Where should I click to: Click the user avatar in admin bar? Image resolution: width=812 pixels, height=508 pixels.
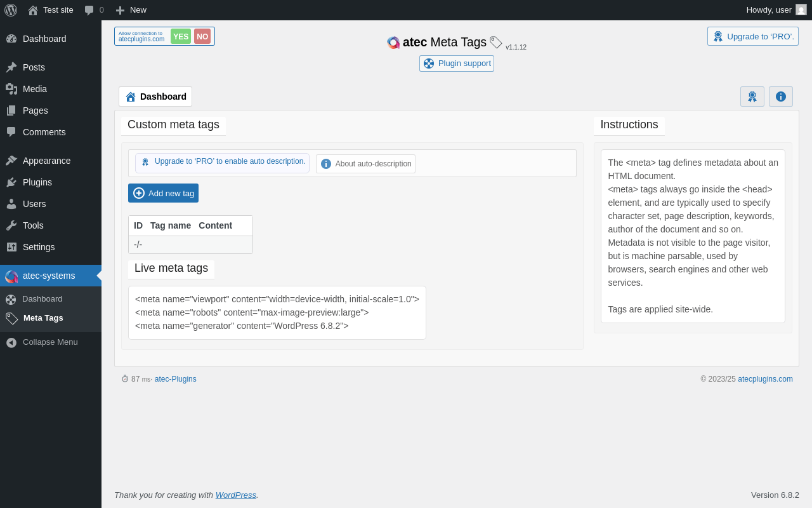pyautogui.click(x=801, y=10)
